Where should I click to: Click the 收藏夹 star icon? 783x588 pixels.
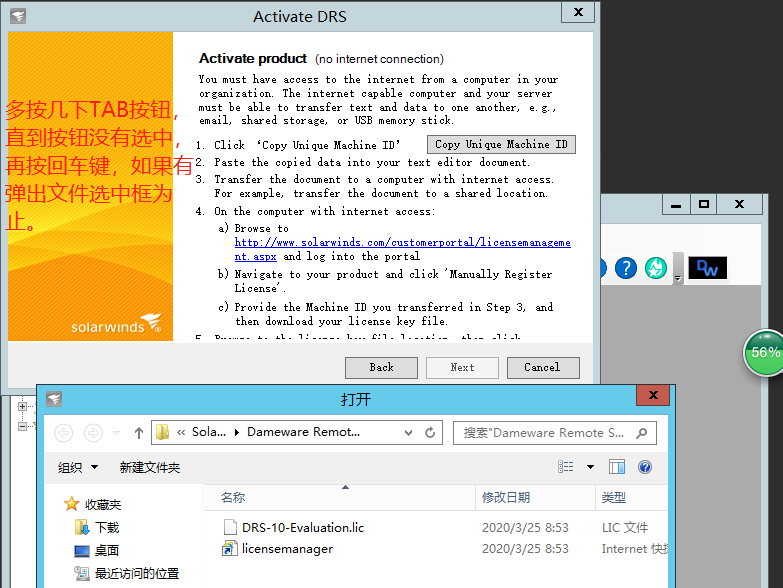71,504
